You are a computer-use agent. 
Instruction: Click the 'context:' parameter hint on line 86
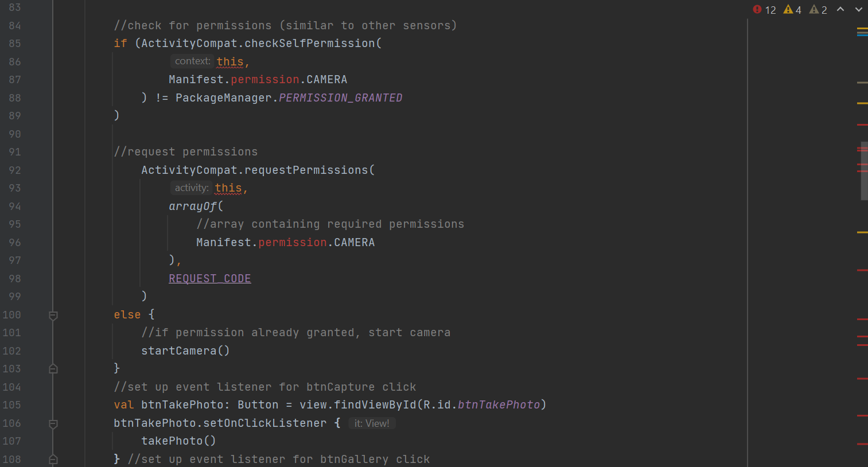[x=193, y=61]
